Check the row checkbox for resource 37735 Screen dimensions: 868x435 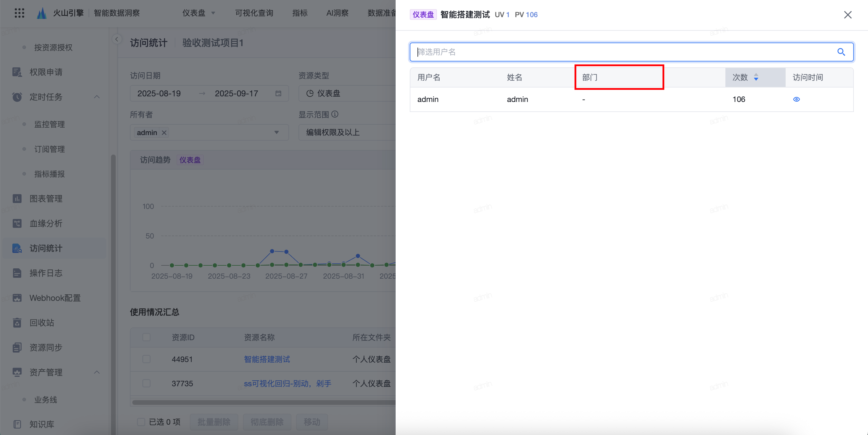[x=146, y=383]
